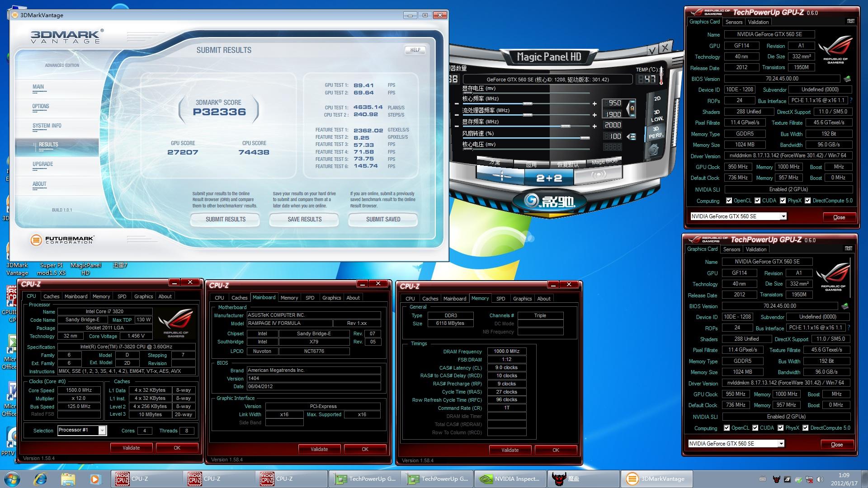The width and height of the screenshot is (868, 488).
Task: Click the core clock minus icon in Magic Panel
Action: 457,103
